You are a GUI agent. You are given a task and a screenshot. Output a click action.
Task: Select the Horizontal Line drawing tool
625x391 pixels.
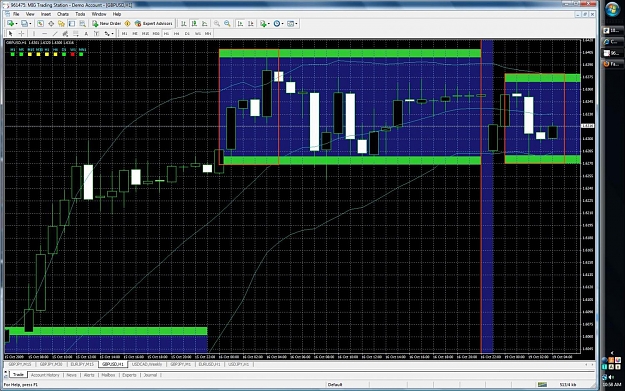coord(45,33)
